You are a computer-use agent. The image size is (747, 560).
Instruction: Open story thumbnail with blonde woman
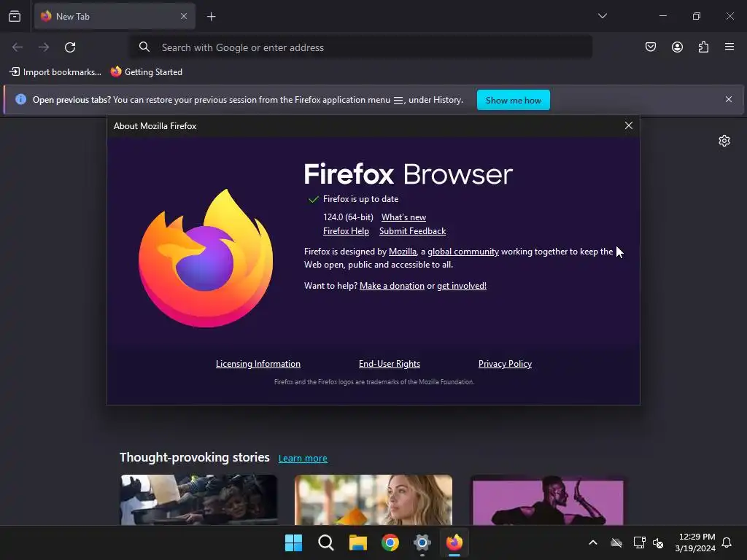point(373,499)
